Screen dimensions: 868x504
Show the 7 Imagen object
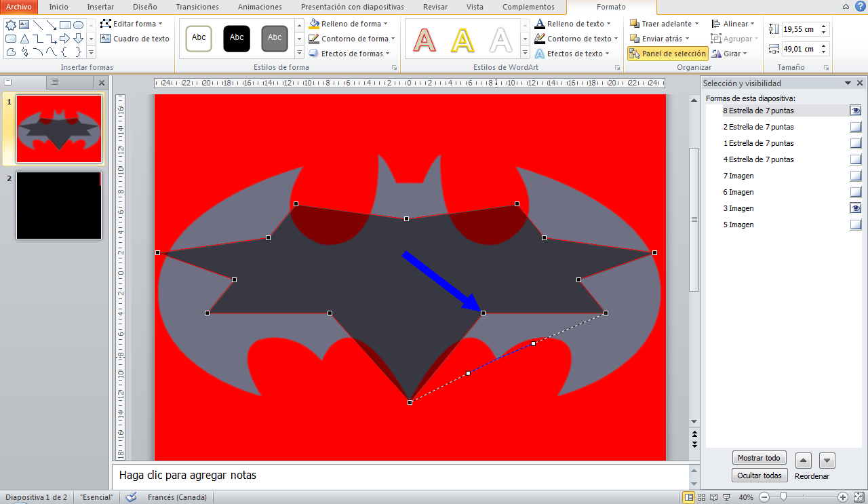point(856,176)
